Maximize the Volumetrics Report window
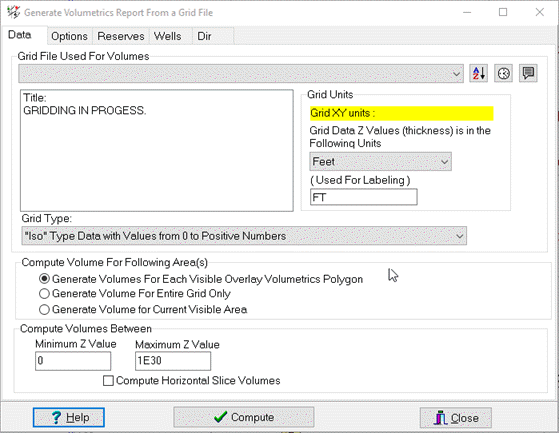The height and width of the screenshot is (433, 559). pyautogui.click(x=503, y=12)
